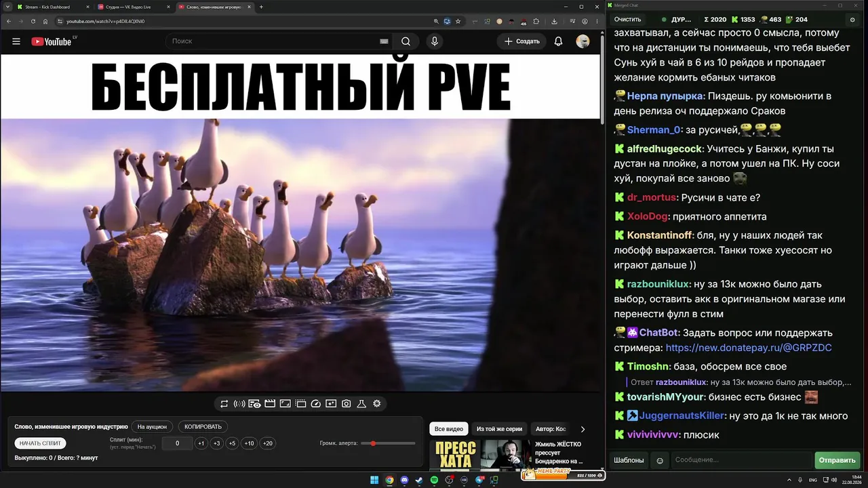Viewport: 868px width, 488px height.
Task: Click username Konstantinoff in chat
Action: pos(660,235)
